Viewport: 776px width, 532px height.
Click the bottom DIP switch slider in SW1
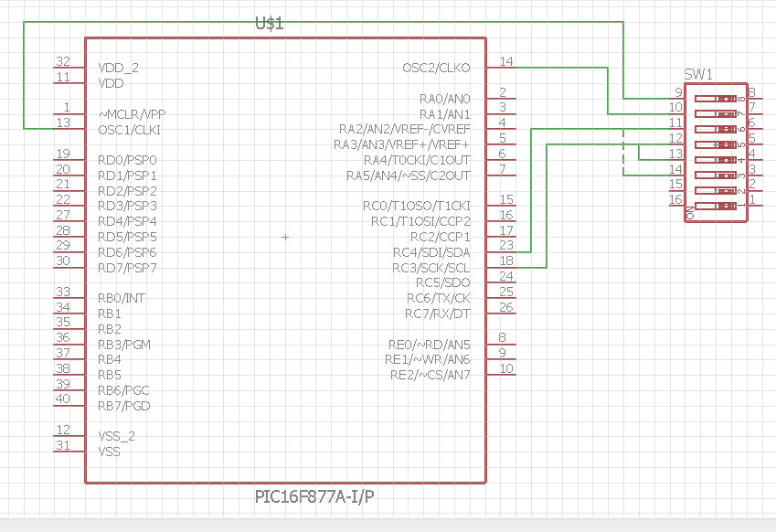click(x=716, y=206)
